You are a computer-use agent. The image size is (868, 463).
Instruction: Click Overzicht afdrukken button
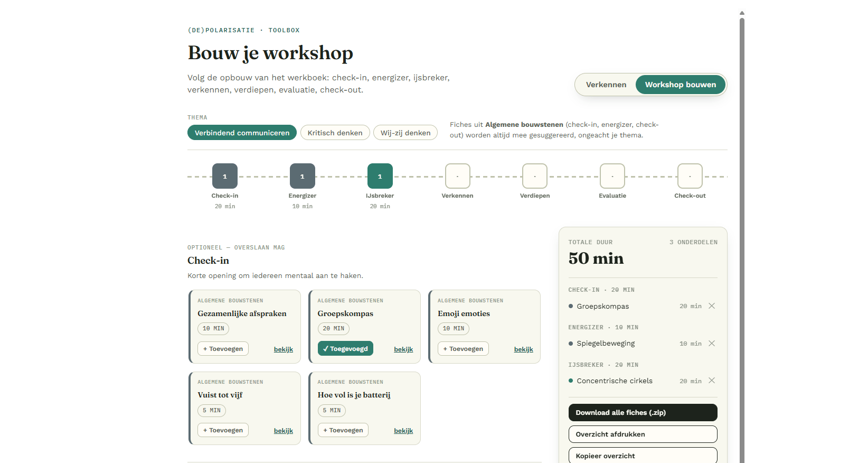pyautogui.click(x=643, y=434)
